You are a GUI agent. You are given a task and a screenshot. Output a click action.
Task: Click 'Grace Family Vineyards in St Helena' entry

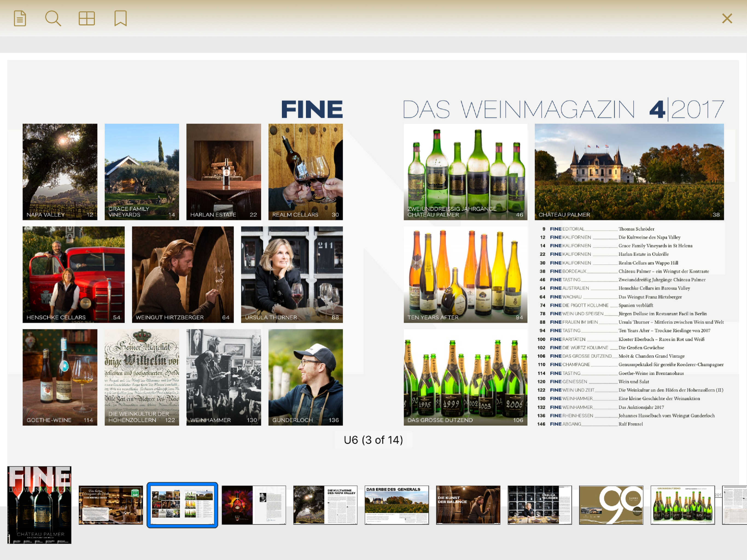pos(655,246)
